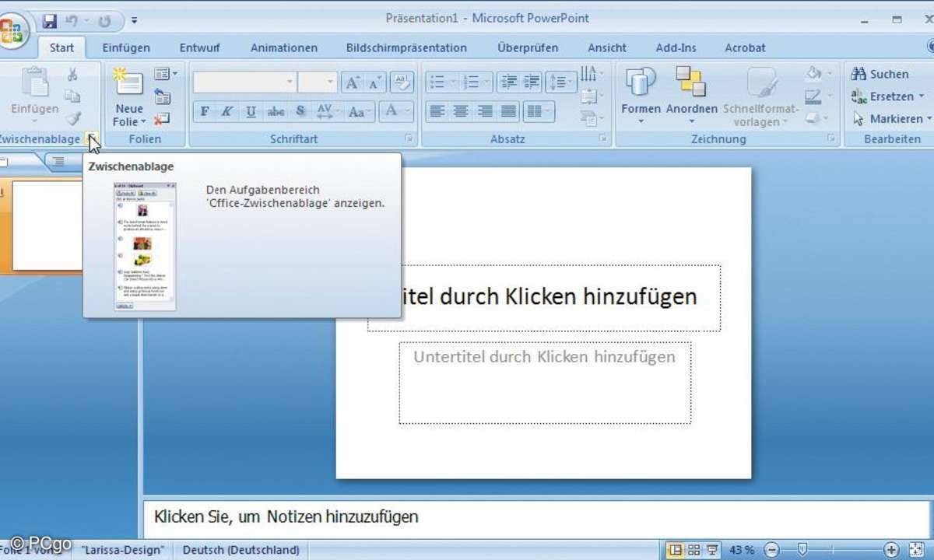The width and height of the screenshot is (934, 560).
Task: Toggle italic (K) formatting
Action: coord(227,111)
